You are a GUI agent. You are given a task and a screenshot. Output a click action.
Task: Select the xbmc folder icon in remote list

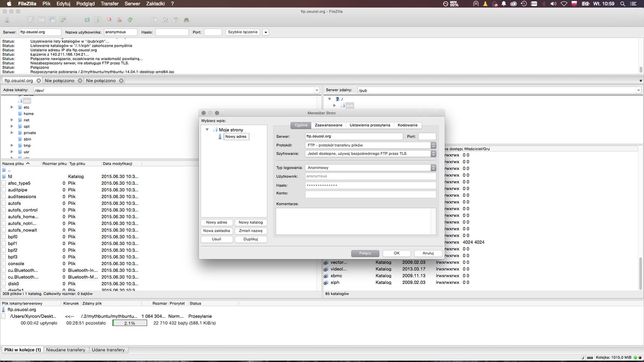(326, 276)
